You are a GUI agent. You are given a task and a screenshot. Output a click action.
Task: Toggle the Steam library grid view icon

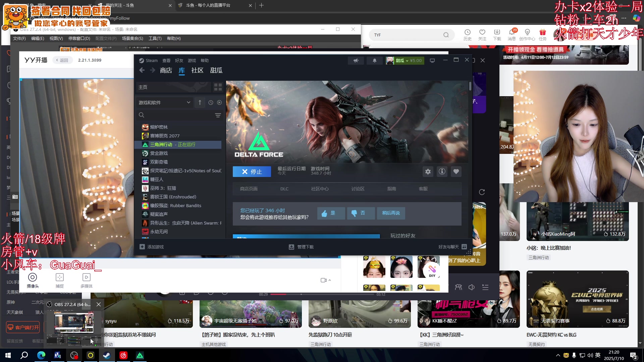pyautogui.click(x=218, y=87)
